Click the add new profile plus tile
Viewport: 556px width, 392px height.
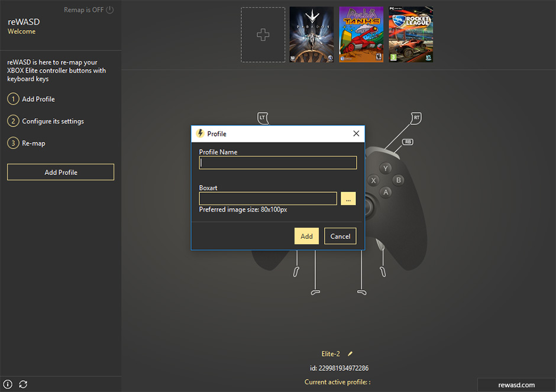pyautogui.click(x=263, y=35)
